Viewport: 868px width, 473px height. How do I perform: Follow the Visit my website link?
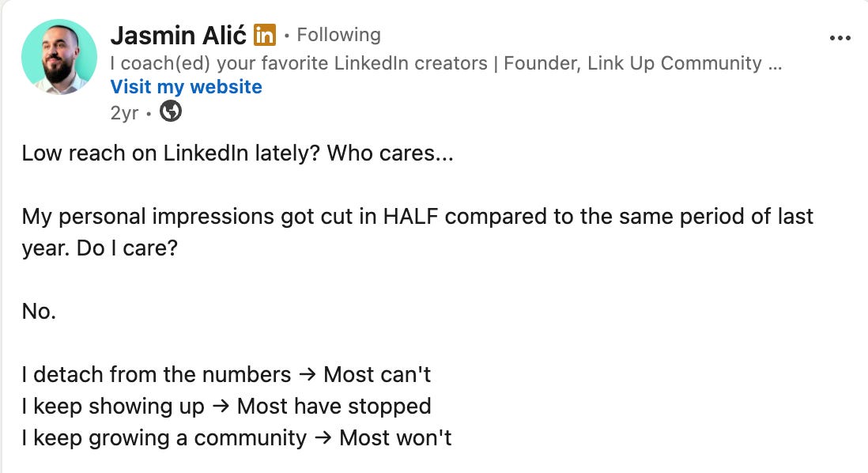coord(186,87)
